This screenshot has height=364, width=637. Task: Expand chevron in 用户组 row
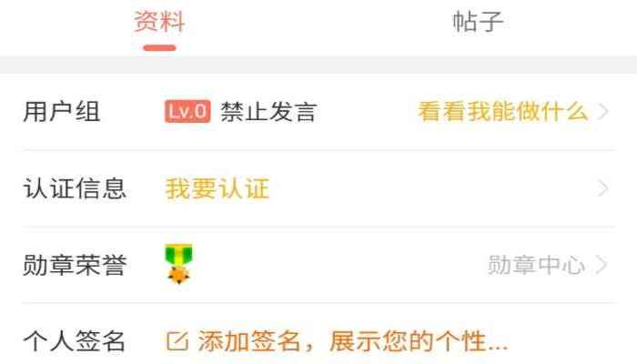click(602, 111)
